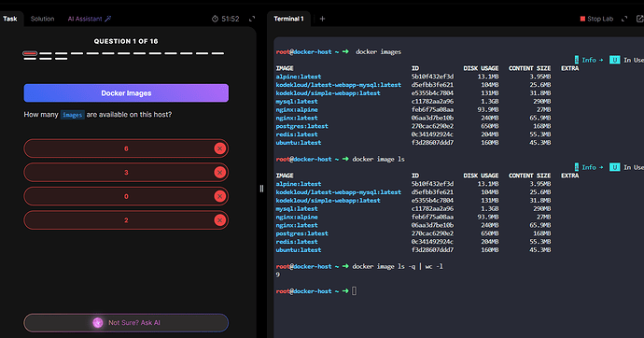The height and width of the screenshot is (338, 644).
Task: Select the Terminal 1 tab
Action: click(288, 19)
